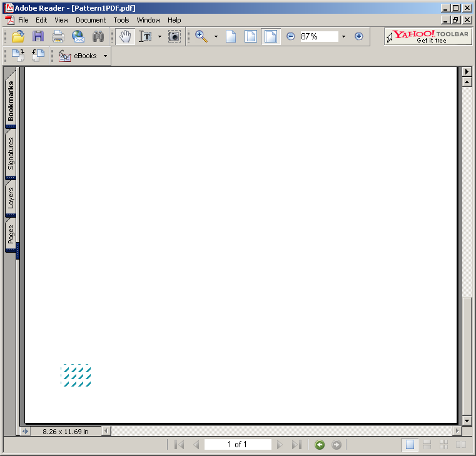Screen dimensions: 476x456
Task: Click the teal hatched pattern on the page
Action: pyautogui.click(x=76, y=375)
